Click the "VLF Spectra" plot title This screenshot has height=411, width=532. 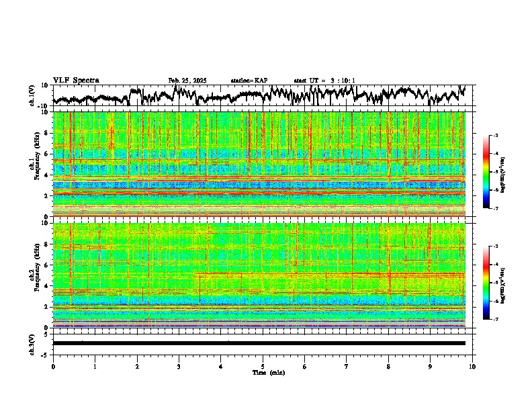tap(76, 81)
